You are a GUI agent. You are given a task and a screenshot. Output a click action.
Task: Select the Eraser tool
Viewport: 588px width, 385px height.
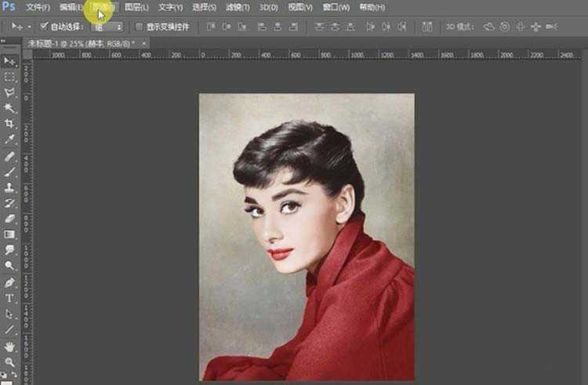(x=10, y=219)
